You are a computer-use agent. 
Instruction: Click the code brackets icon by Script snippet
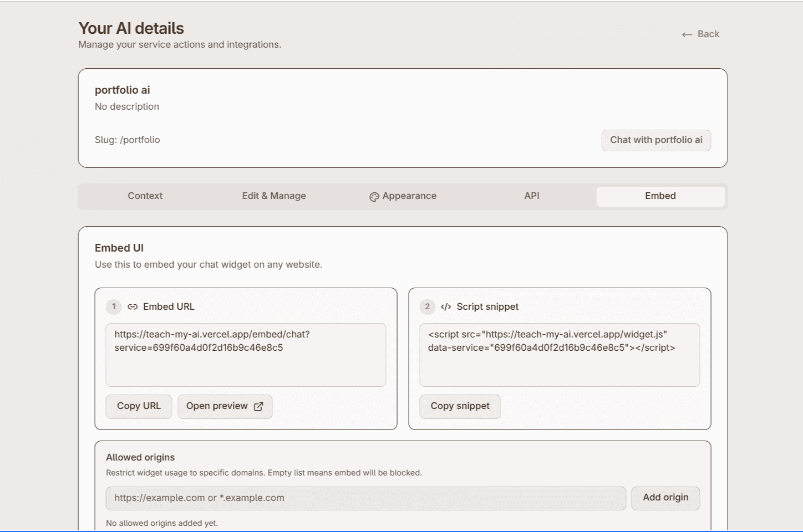tap(446, 307)
